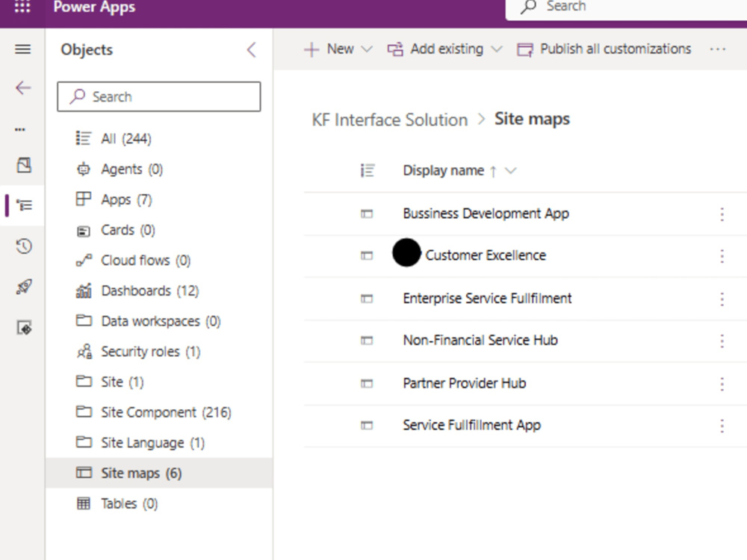Open more options for Partner Provider Hub
Image resolution: width=747 pixels, height=560 pixels.
pos(722,384)
